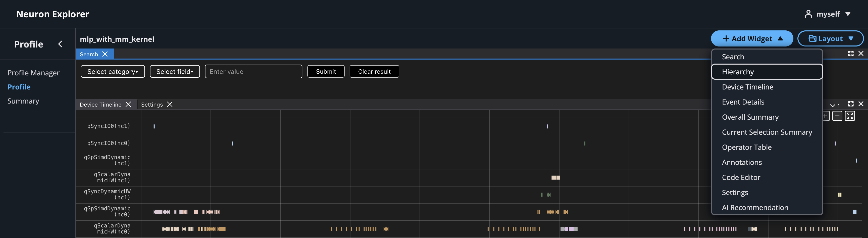The width and height of the screenshot is (868, 238).
Task: Click the folder icon inside the Layout button
Action: [x=813, y=38]
